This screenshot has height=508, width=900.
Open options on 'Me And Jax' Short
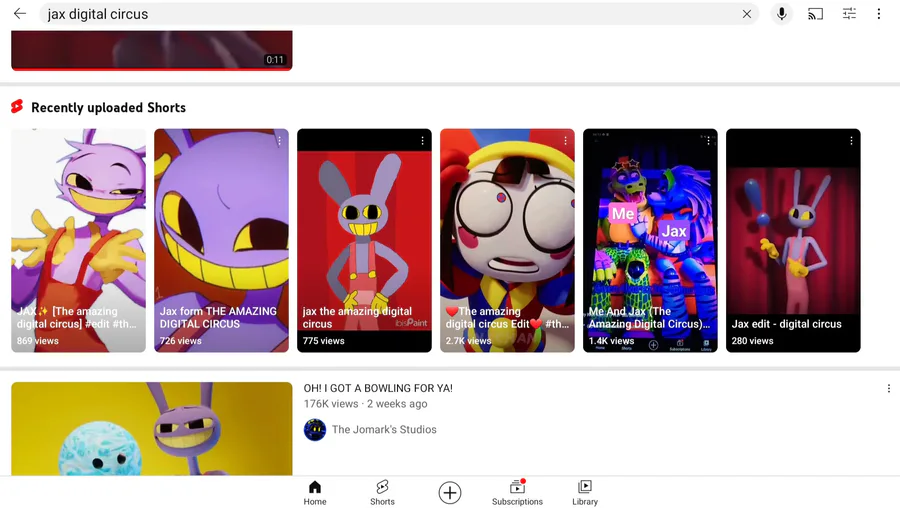708,141
